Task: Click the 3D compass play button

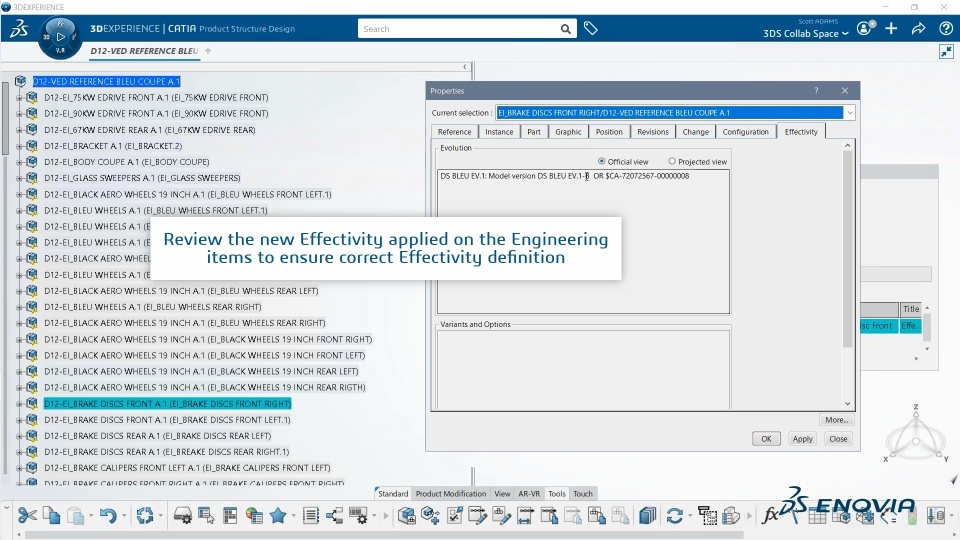Action: click(60, 37)
